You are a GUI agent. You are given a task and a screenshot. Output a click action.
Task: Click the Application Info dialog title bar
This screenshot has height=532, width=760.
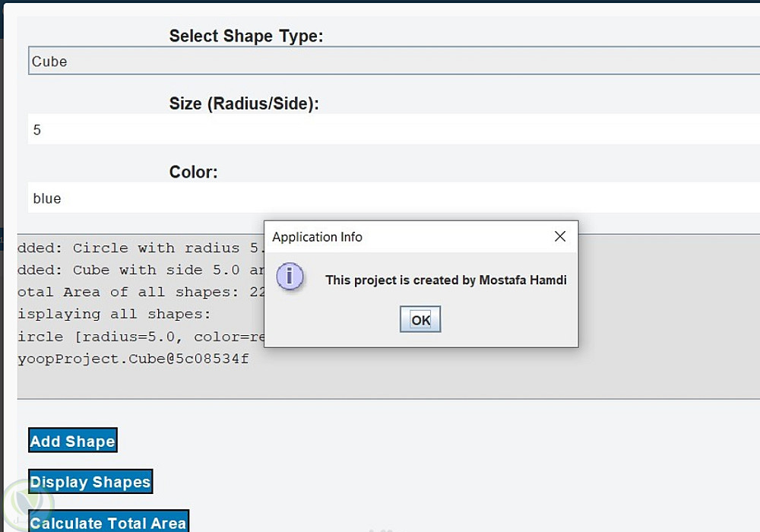(403, 236)
